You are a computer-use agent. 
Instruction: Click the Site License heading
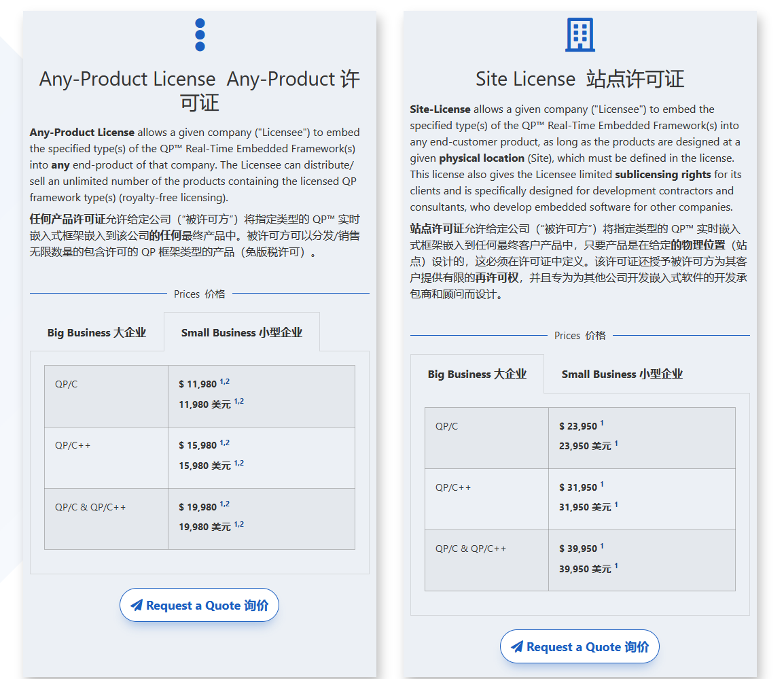580,79
